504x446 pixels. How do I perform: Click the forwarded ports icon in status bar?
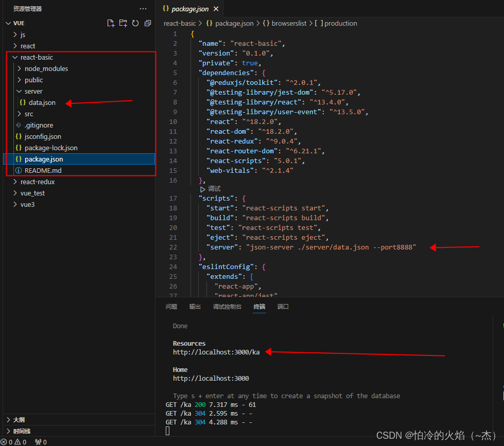40,441
